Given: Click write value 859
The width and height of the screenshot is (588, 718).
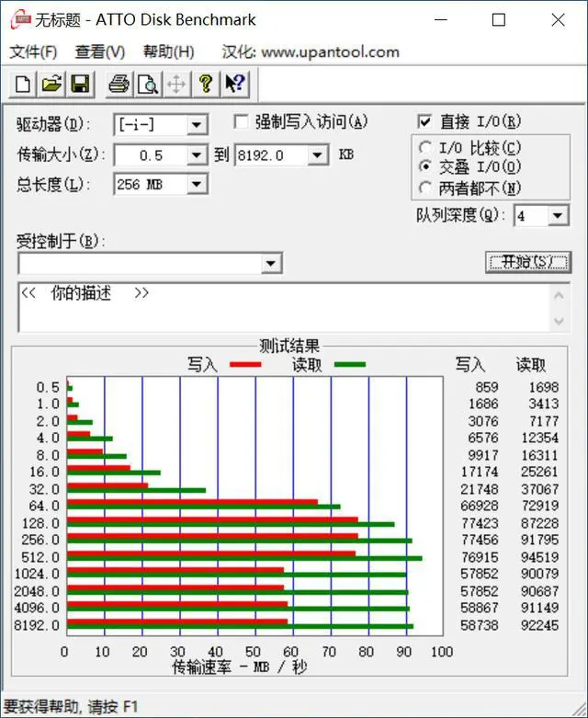Looking at the screenshot, I should (x=486, y=387).
